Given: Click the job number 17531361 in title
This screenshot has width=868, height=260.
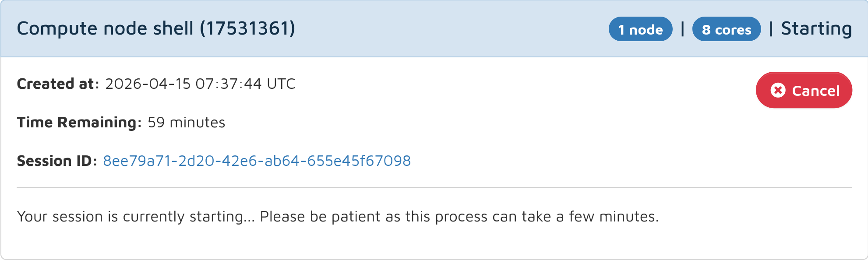Looking at the screenshot, I should pos(247,29).
